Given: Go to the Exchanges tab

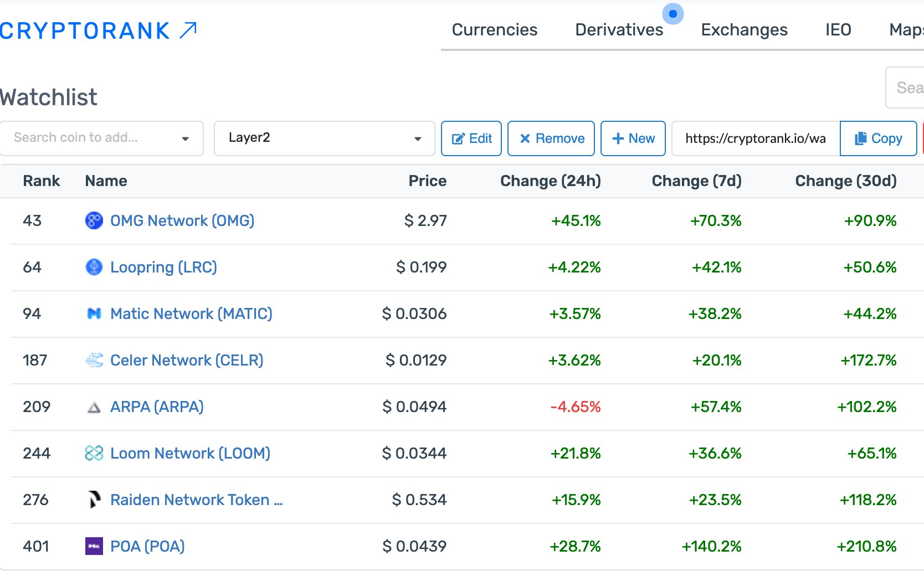Looking at the screenshot, I should coord(744,30).
